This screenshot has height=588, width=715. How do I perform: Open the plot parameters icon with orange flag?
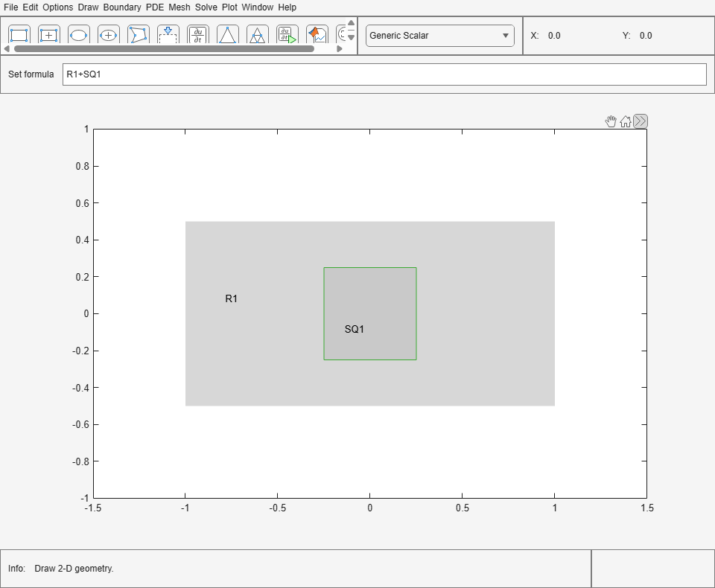(x=317, y=34)
